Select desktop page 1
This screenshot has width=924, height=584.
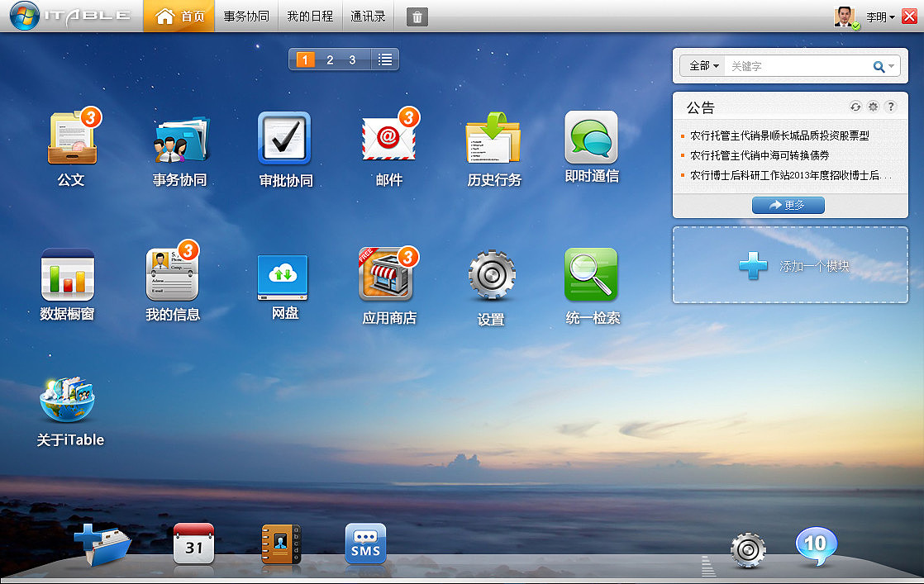click(x=305, y=59)
